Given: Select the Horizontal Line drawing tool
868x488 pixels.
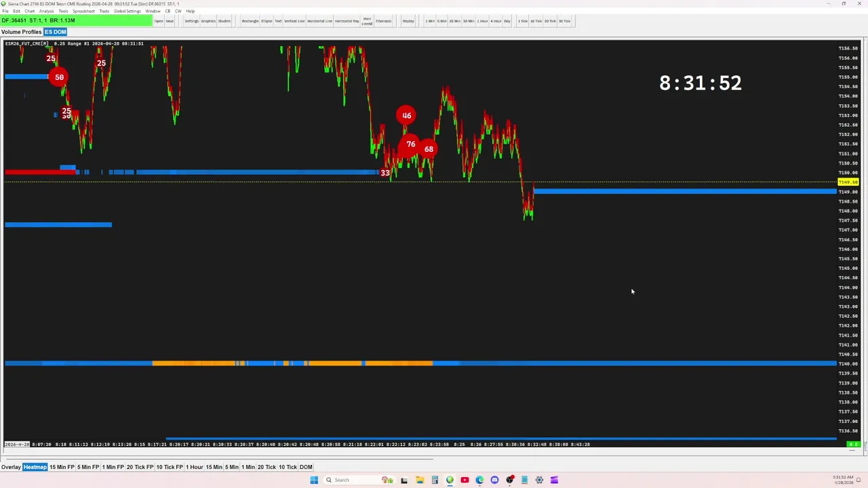Looking at the screenshot, I should coord(319,21).
